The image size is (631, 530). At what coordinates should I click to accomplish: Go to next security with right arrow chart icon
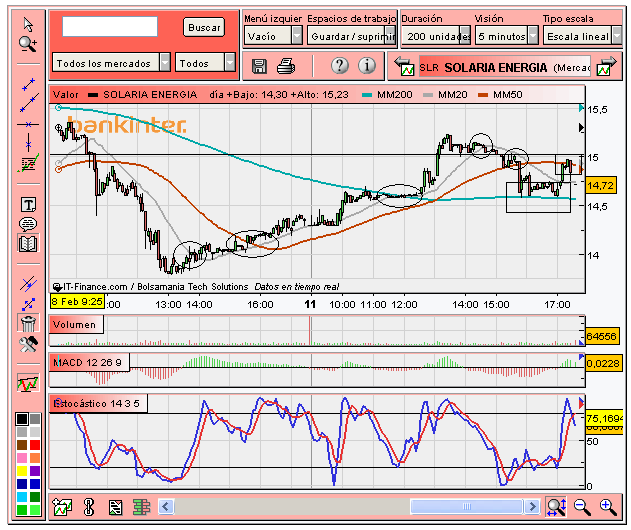606,66
